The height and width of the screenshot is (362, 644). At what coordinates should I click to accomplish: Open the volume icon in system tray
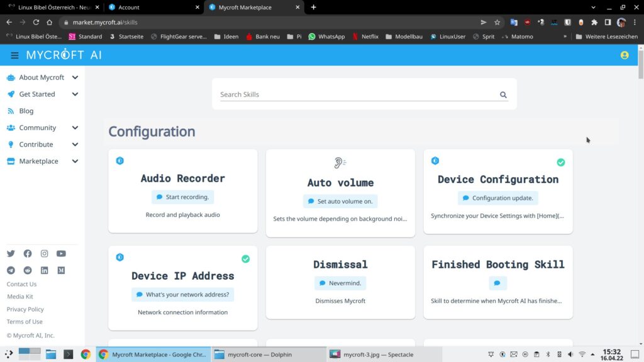coord(570,354)
